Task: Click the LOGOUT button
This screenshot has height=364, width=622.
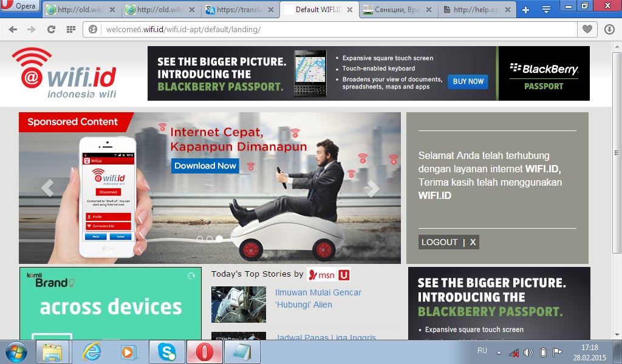Action: [439, 242]
